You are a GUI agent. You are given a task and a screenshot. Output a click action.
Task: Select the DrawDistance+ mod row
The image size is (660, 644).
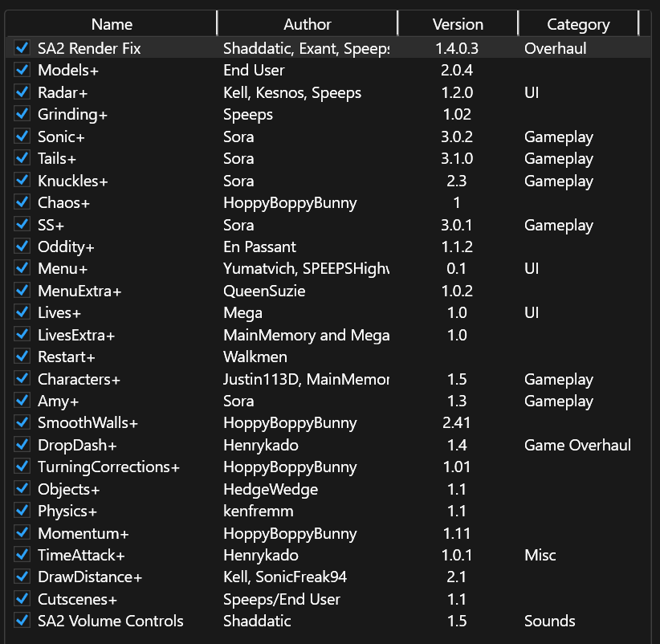(x=328, y=577)
